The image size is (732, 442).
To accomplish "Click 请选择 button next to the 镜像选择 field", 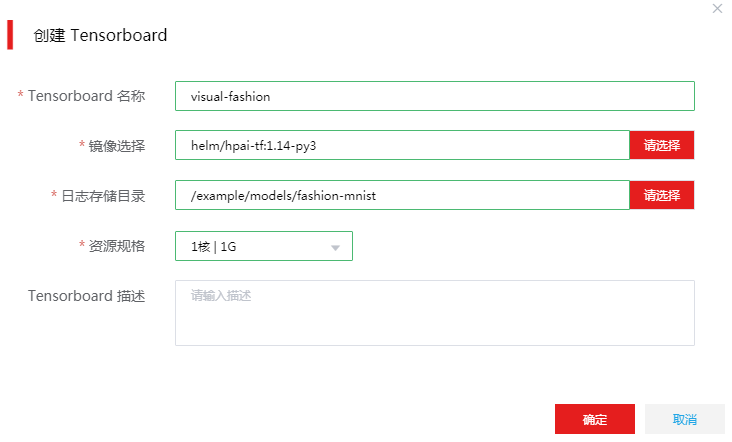I will pyautogui.click(x=662, y=145).
